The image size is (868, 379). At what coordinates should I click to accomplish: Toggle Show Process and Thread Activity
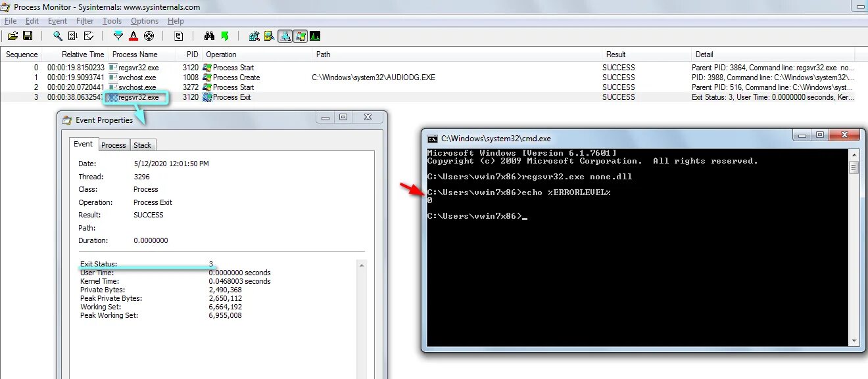click(301, 36)
